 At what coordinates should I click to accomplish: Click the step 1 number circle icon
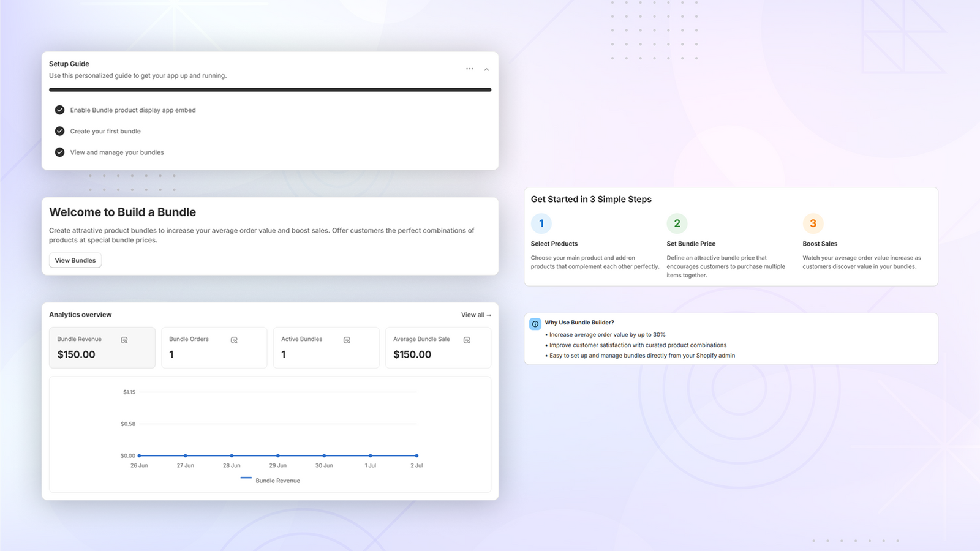[x=541, y=223]
